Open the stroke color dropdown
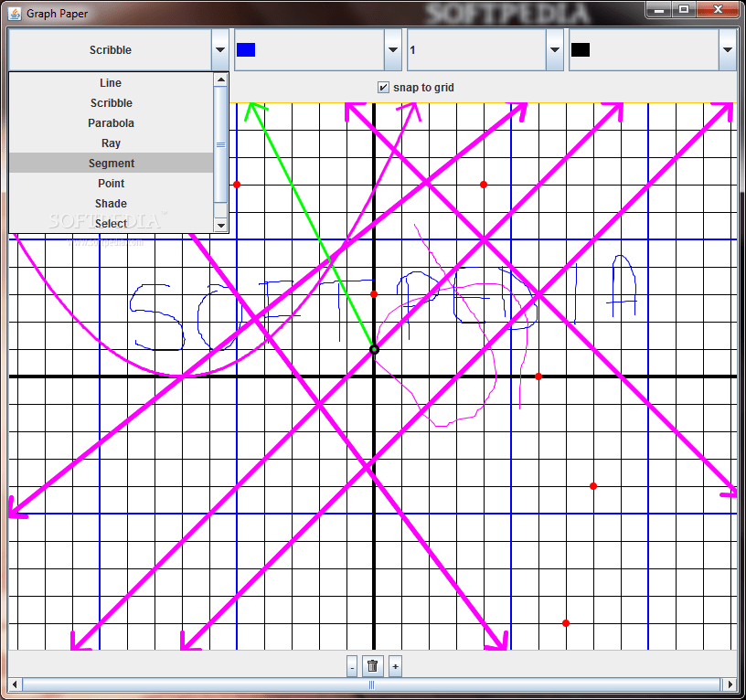The image size is (746, 700). pyautogui.click(x=392, y=49)
